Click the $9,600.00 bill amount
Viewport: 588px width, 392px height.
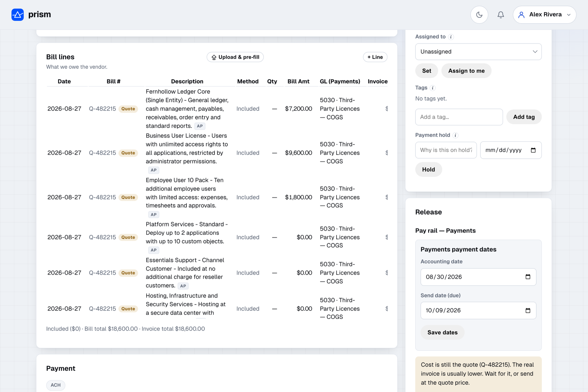[298, 153]
